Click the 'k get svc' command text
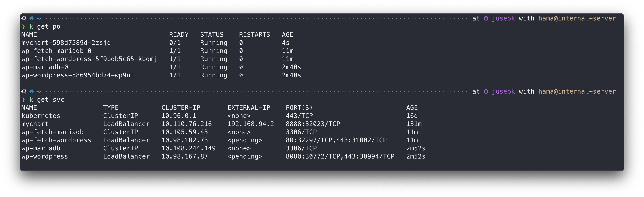Viewport: 644px width, 197px height. 47,100
